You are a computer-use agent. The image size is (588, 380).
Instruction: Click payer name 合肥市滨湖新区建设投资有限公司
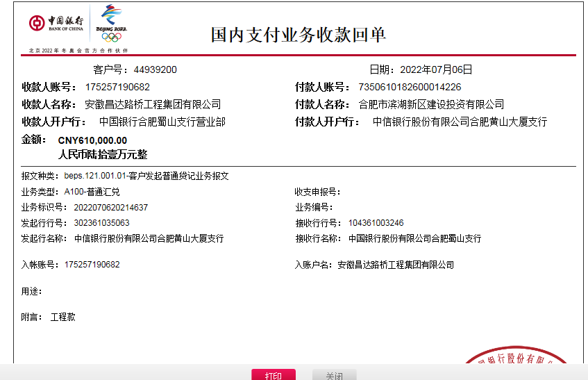click(430, 104)
